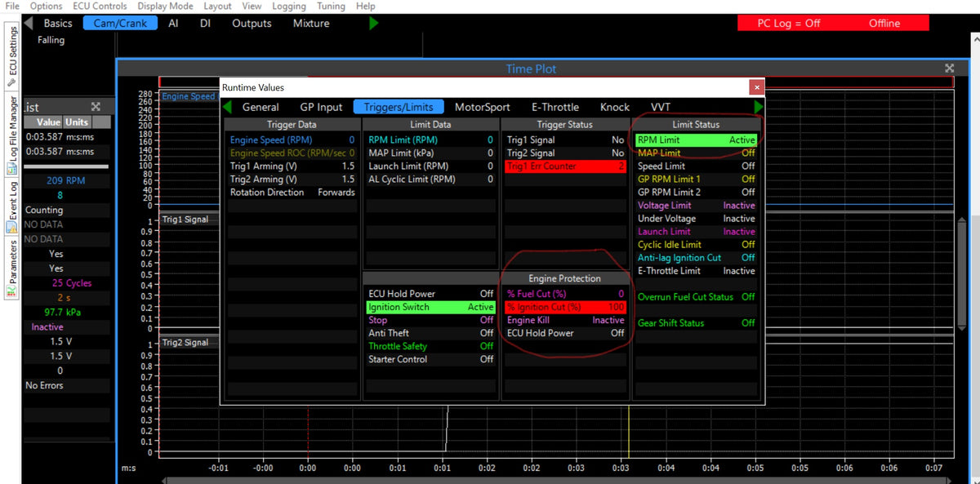Click the PC Log = Off status indicator
The image size is (980, 484).
(788, 24)
